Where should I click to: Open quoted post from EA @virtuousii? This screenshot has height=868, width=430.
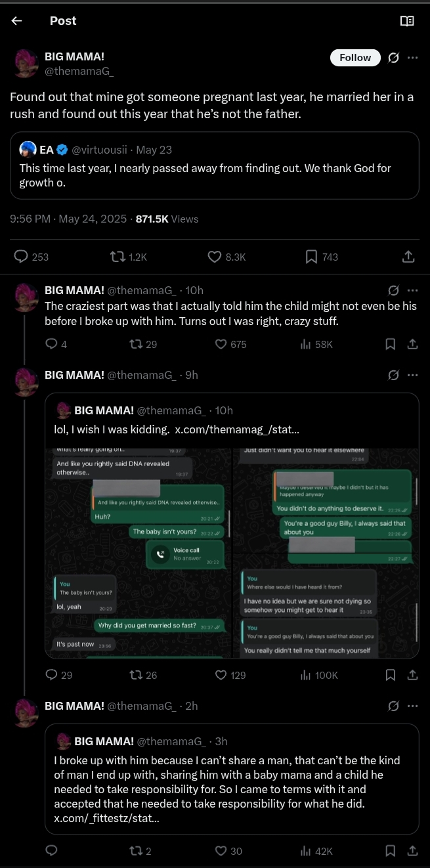pos(214,165)
